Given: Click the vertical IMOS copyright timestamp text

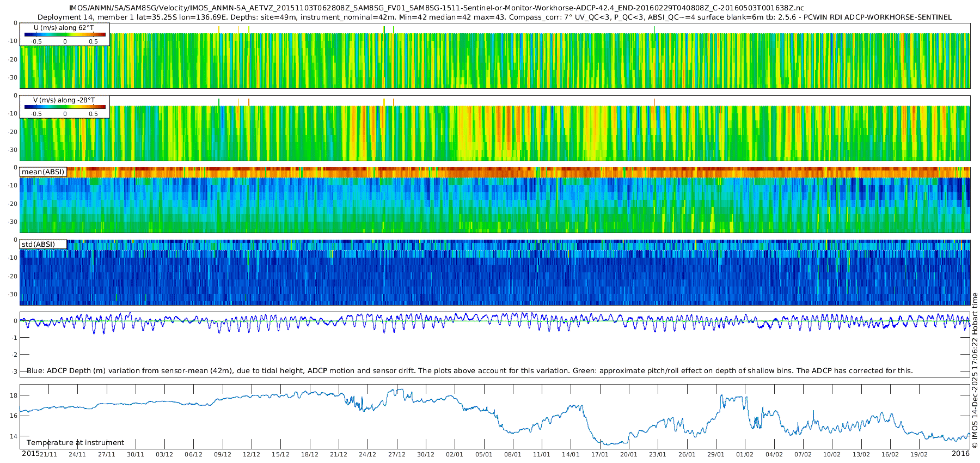Looking at the screenshot, I should 975,370.
